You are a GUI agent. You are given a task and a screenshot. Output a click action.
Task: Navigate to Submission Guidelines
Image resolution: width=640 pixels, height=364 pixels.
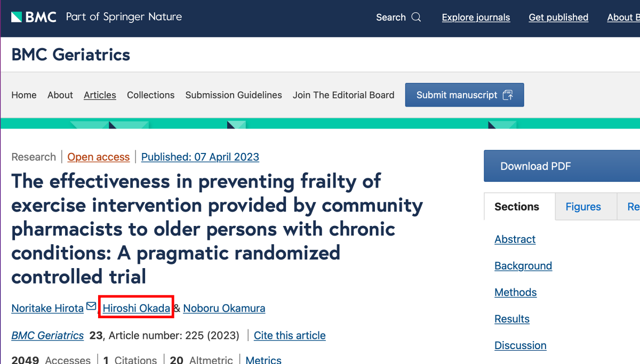(234, 95)
